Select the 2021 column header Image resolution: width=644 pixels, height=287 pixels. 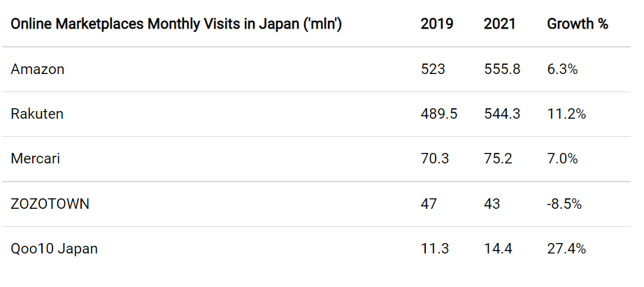[x=499, y=24]
